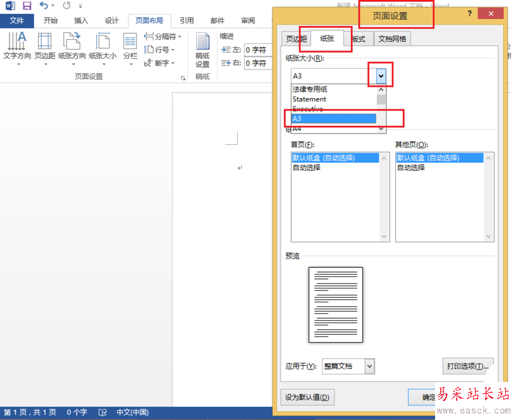511x420 pixels.
Task: Click scroll down arrow of 其他页 list
Action: (488, 237)
